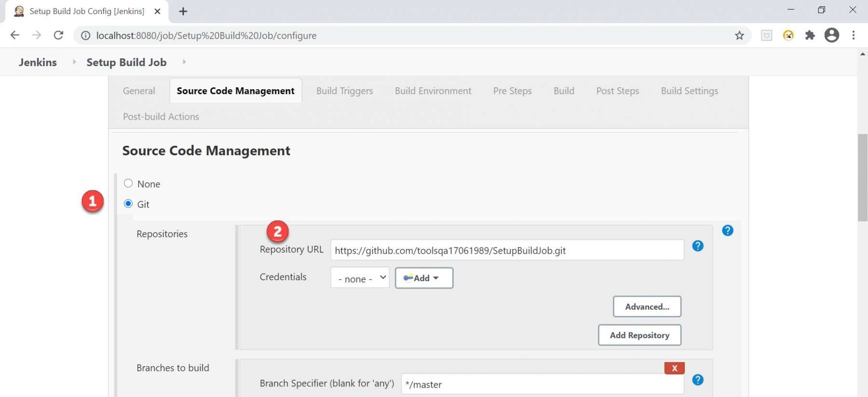Select the Git radio button

point(128,204)
